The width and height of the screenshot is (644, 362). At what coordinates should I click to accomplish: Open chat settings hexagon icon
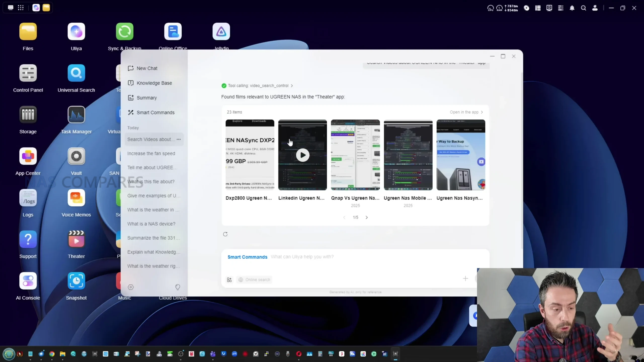coord(131,287)
